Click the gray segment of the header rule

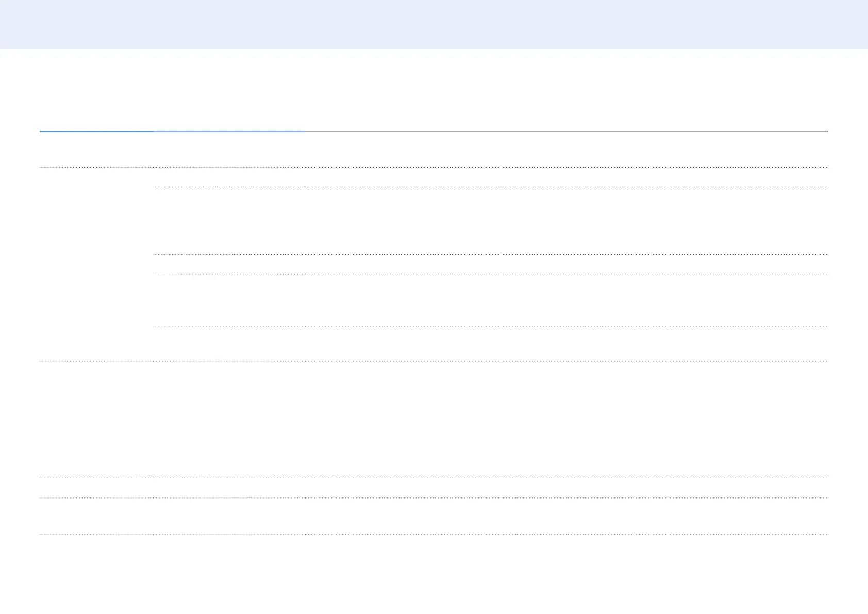pyautogui.click(x=566, y=131)
